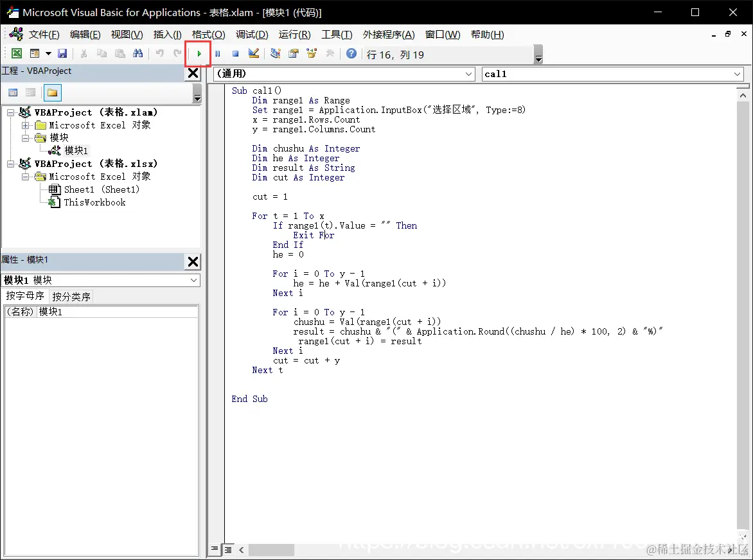Click the 'End Sub' line in code

point(249,399)
